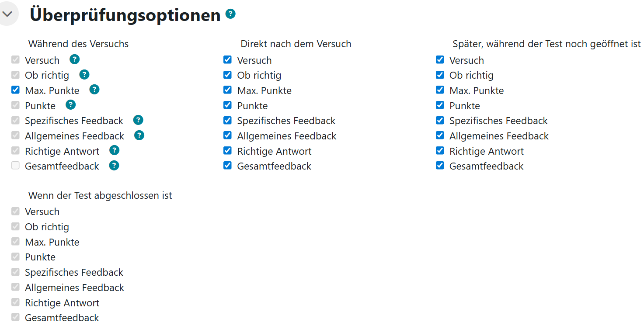Image resolution: width=644 pixels, height=326 pixels.
Task: Disable Versuch under Später während Test geöffnet
Action: click(440, 60)
